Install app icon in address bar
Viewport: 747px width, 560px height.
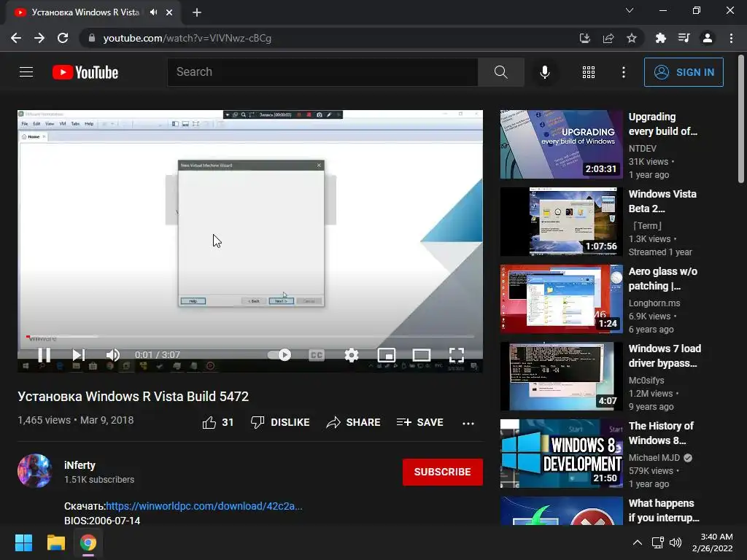pos(584,38)
